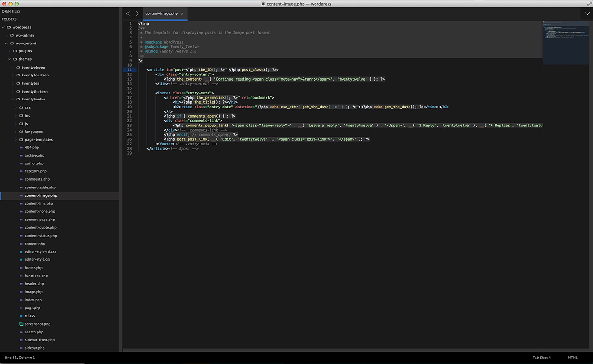Screen dimensions: 593x364
Task: Expand the wp-admin folder
Action: click(x=6, y=35)
